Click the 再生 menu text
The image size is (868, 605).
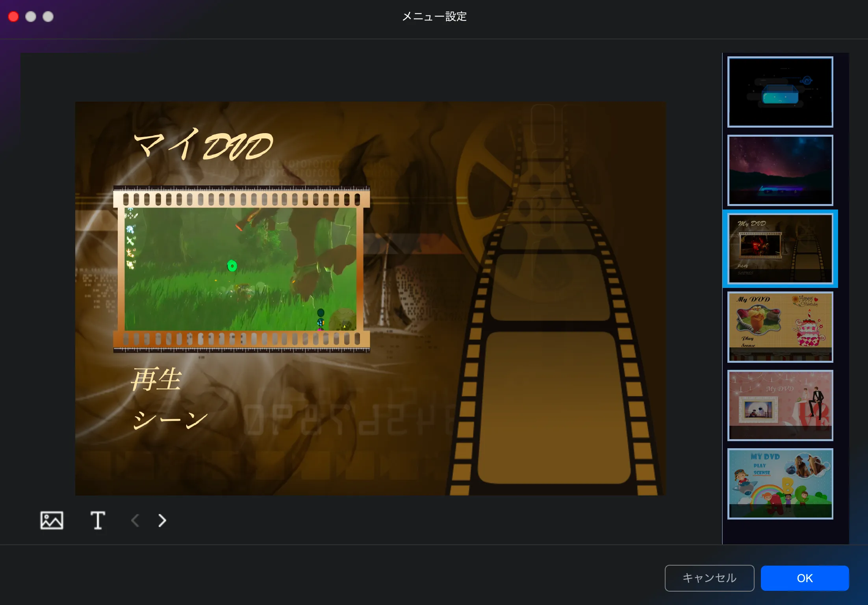tap(156, 379)
